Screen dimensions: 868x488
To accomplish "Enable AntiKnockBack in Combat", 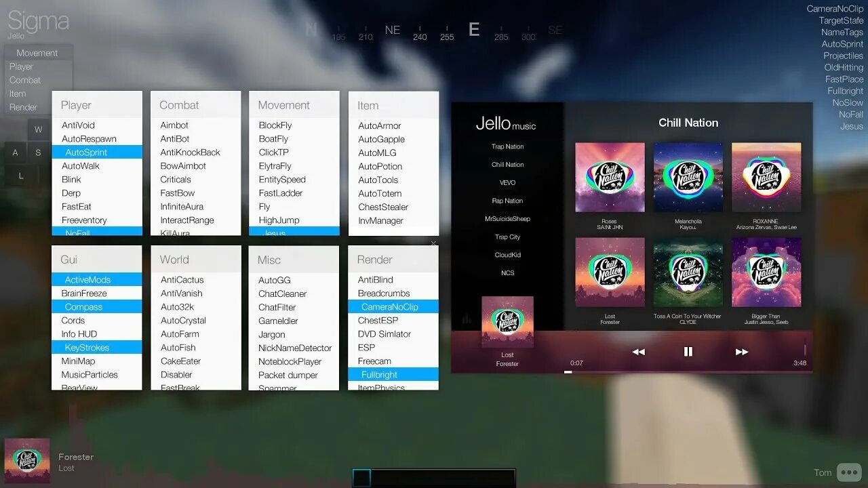I will [196, 152].
